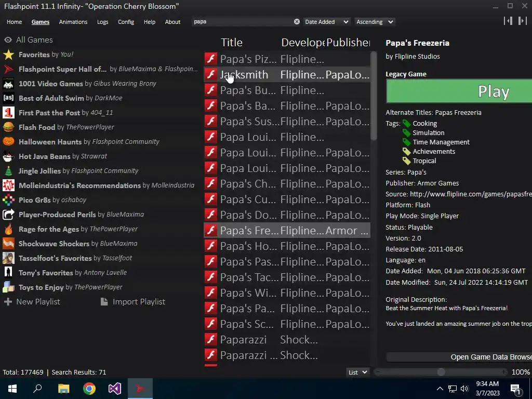The image size is (532, 399).
Task: Open Windows Start menu
Action: pyautogui.click(x=12, y=389)
